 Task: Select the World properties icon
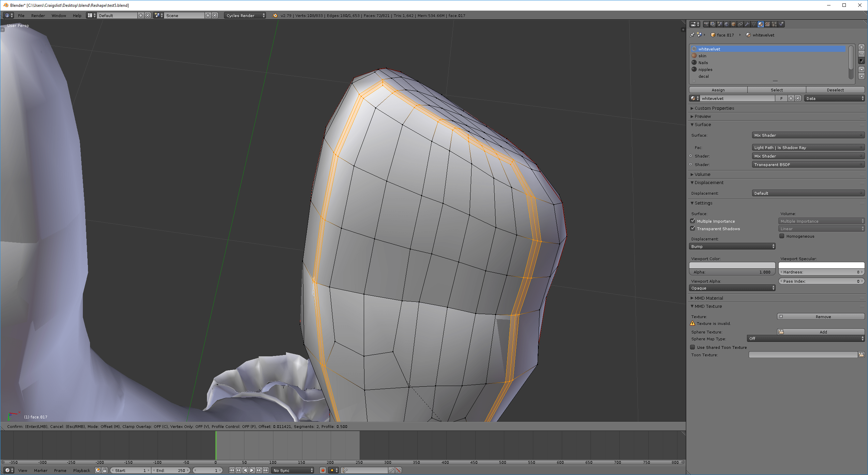point(727,24)
